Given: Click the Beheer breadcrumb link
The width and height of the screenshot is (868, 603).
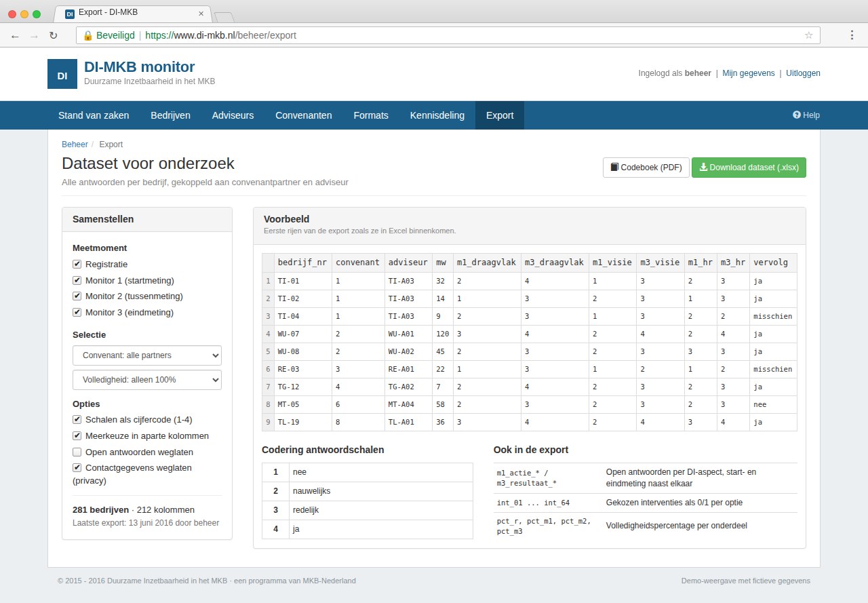Looking at the screenshot, I should click(x=75, y=144).
